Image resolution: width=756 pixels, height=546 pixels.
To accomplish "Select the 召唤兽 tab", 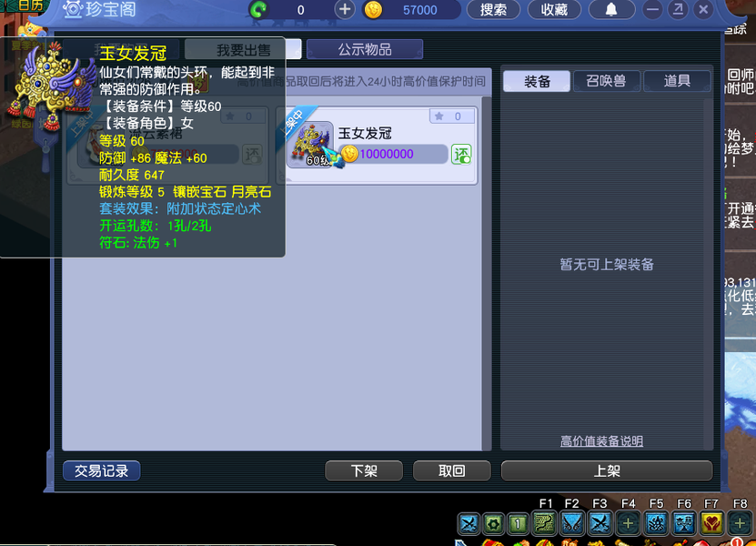I will (606, 81).
